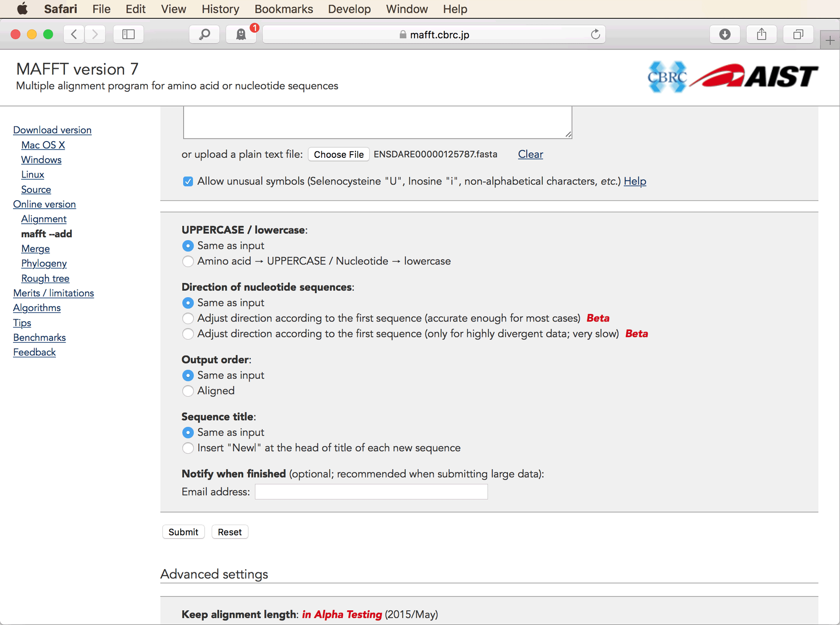Open Feedback link
The height and width of the screenshot is (625, 840).
pyautogui.click(x=34, y=353)
